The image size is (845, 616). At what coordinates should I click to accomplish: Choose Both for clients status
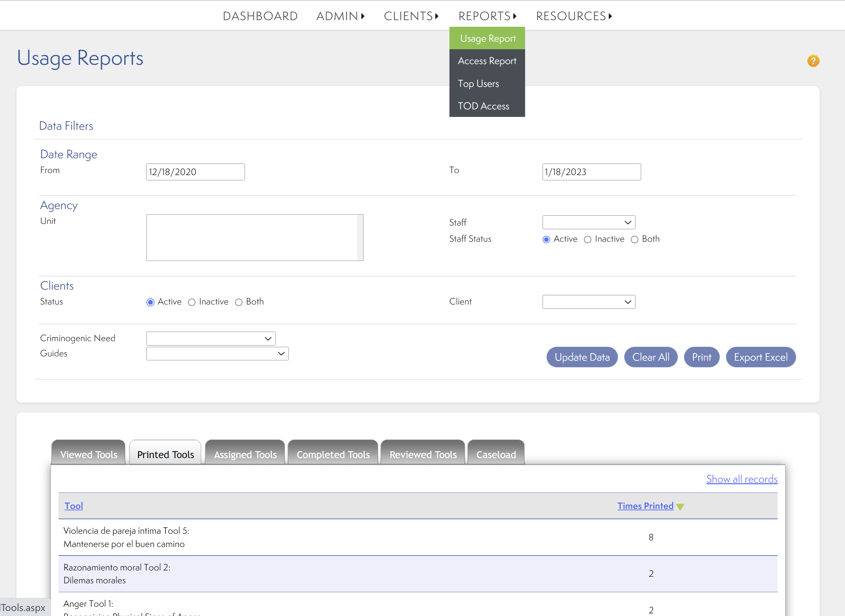[239, 302]
